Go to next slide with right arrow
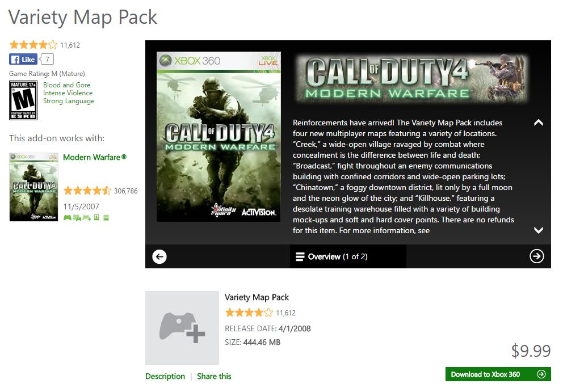Viewport: 563px width, 392px height. click(536, 256)
